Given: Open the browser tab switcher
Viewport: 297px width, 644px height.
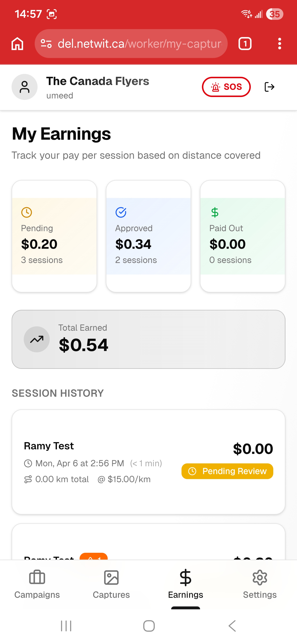Looking at the screenshot, I should click(245, 44).
